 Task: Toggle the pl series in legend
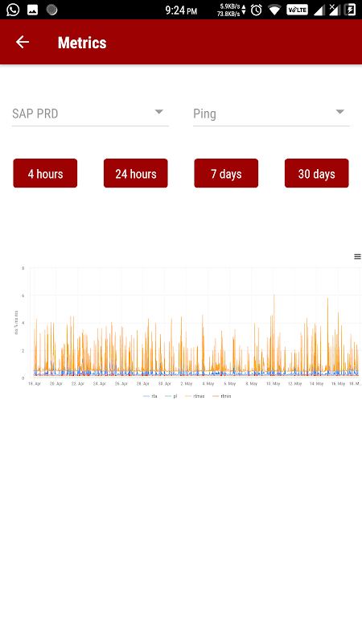[x=171, y=396]
